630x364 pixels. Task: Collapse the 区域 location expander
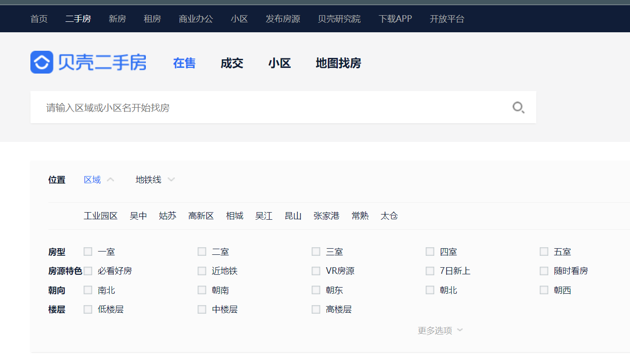tap(99, 180)
